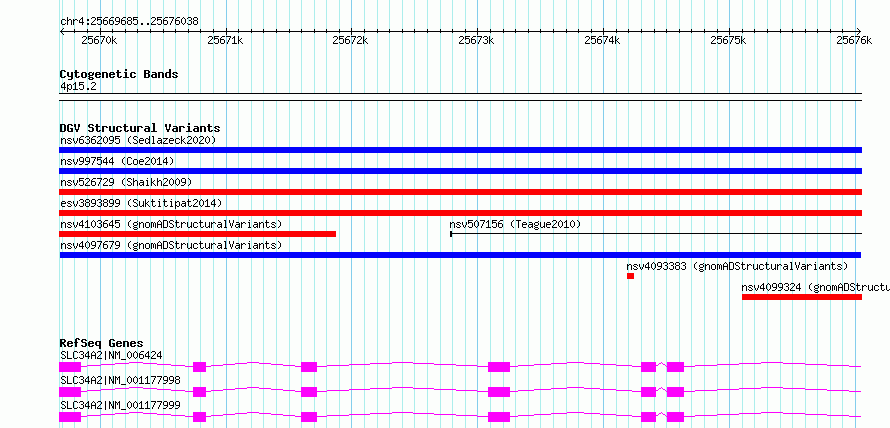Open the Cytogenetic Bands track title
This screenshot has width=890, height=428.
click(x=119, y=74)
